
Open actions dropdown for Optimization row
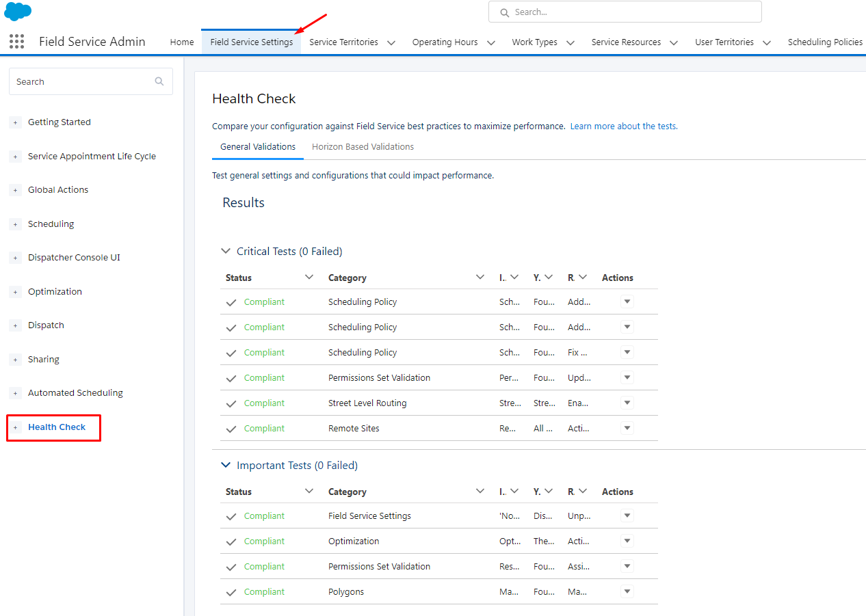click(x=627, y=541)
